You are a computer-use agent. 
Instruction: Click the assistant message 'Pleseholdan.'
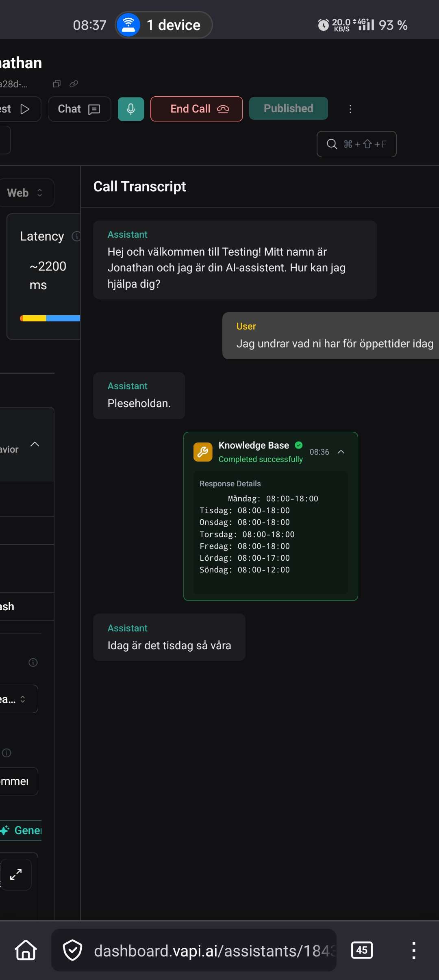point(139,396)
